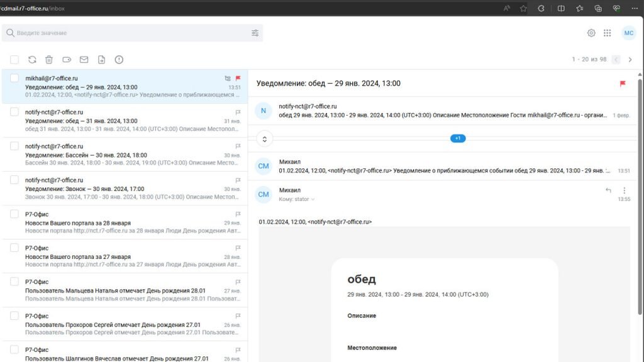Focus the mail search input field

132,33
